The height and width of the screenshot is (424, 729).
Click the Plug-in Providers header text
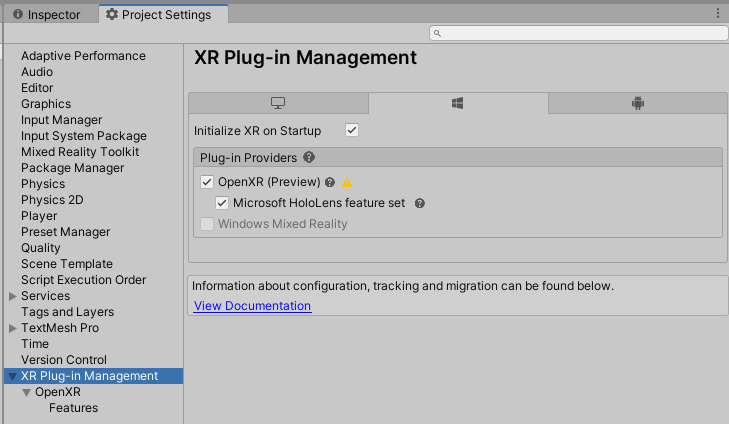click(x=248, y=158)
